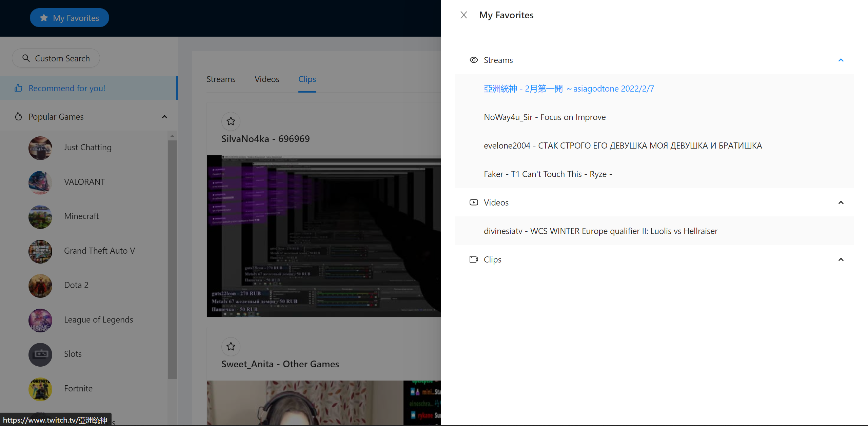
Task: Collapse the Videos favorites section
Action: pyautogui.click(x=841, y=202)
